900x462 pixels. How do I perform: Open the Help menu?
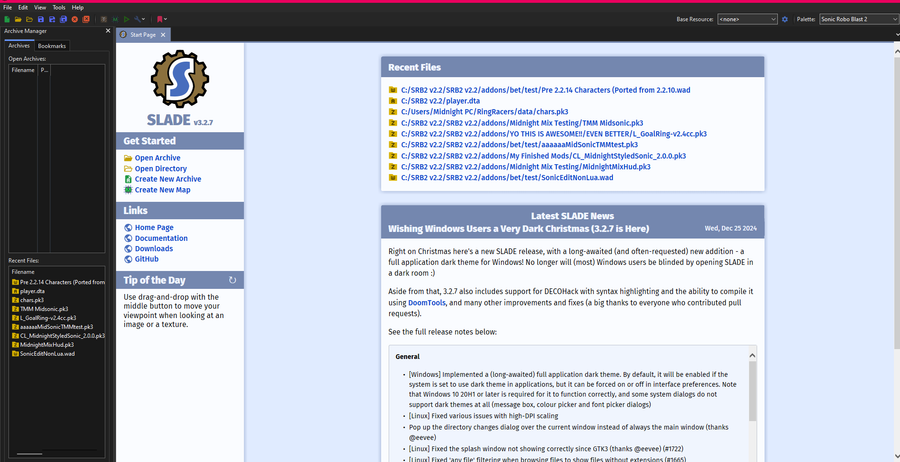point(77,7)
